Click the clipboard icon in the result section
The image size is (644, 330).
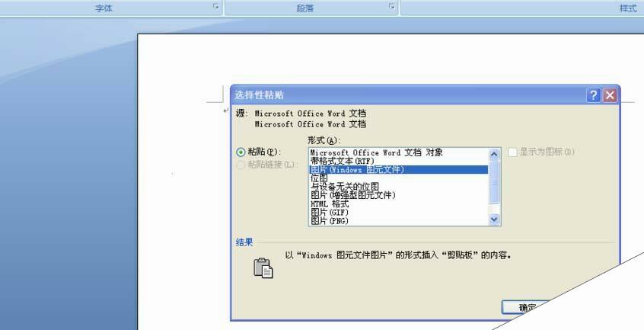(263, 268)
